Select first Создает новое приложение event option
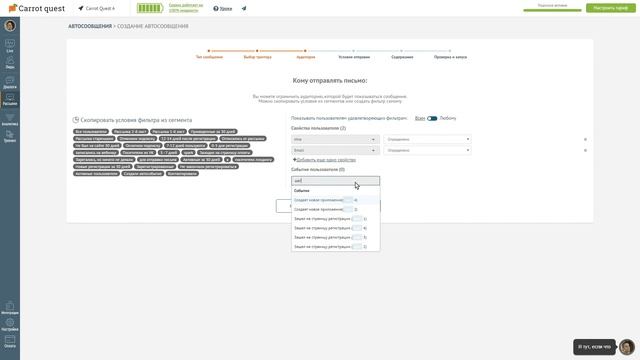Screen dimensions: 640x360 point(335,200)
